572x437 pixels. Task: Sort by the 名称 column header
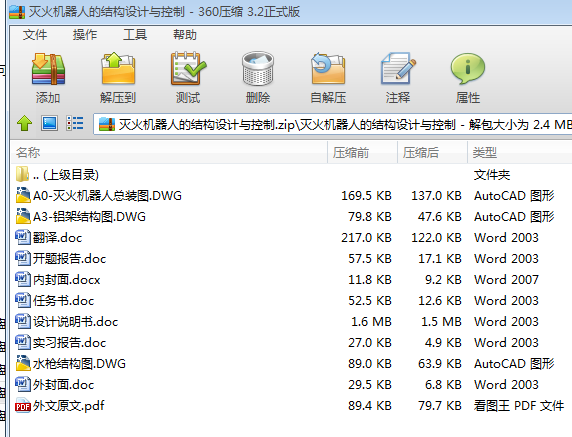[169, 152]
